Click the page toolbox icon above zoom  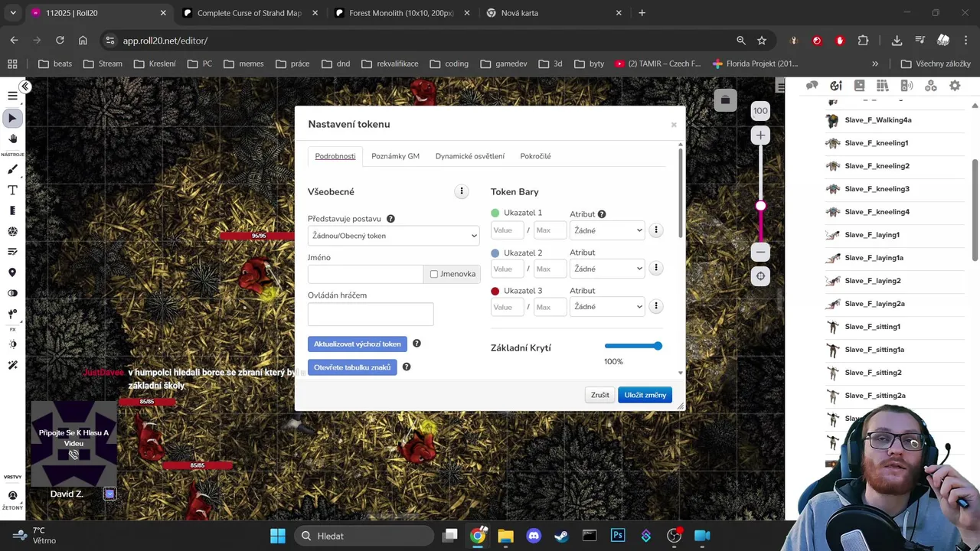[x=725, y=99]
